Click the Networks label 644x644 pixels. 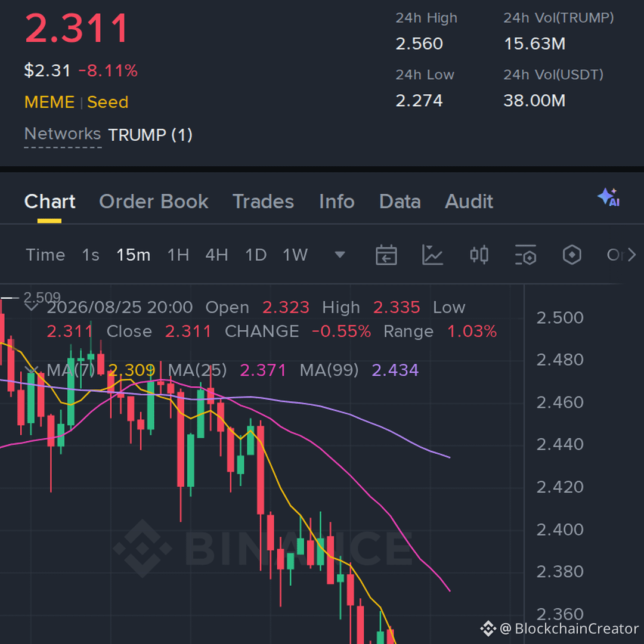pyautogui.click(x=63, y=134)
